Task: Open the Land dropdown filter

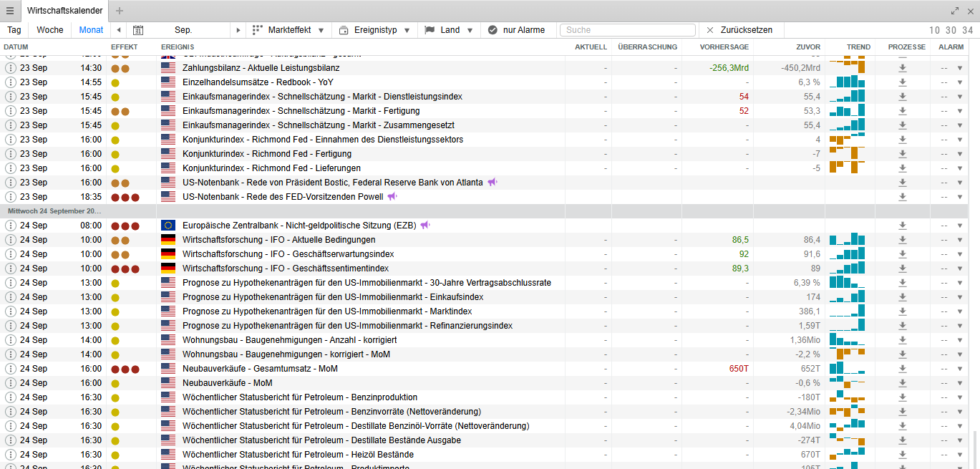Action: [450, 30]
